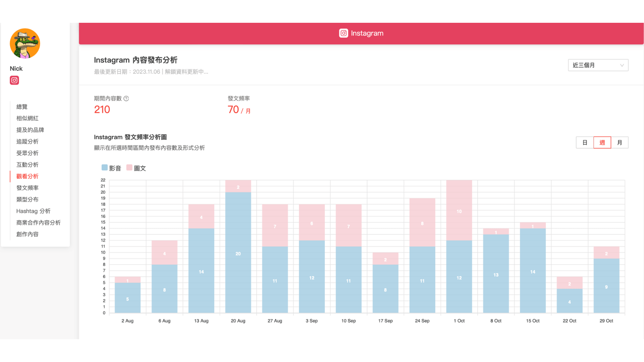Click the 2 Aug blue bar showing 5

pyautogui.click(x=127, y=298)
